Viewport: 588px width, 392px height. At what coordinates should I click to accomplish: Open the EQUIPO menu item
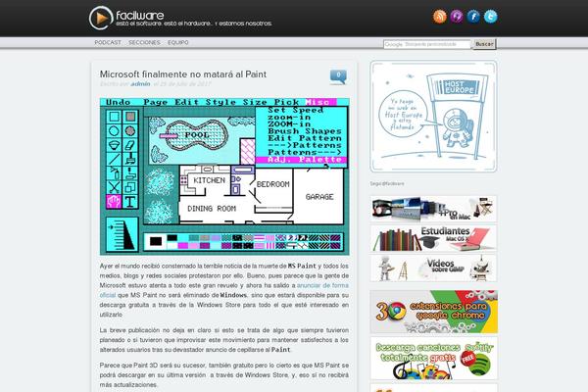178,43
